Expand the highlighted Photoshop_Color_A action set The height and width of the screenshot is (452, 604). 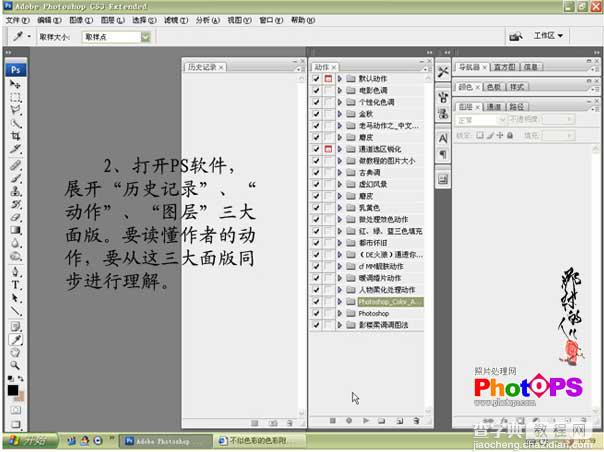coord(340,302)
